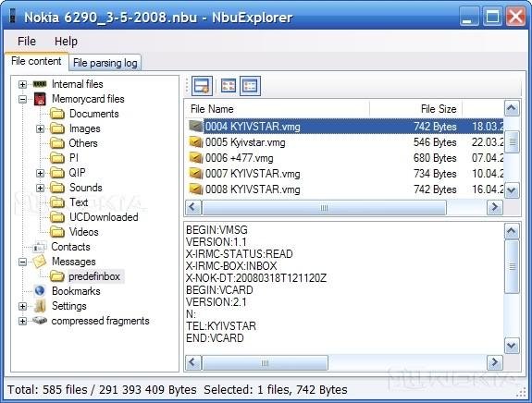This screenshot has height=403, width=532.
Task: Click envelope icon of 0007 KYIVSTAR.vmg
Action: coord(196,173)
